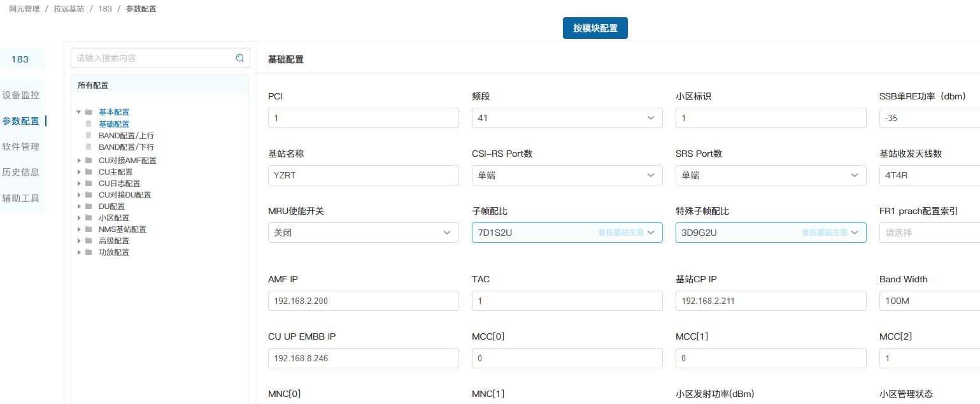Click the MCC[2] input field

coord(930,358)
